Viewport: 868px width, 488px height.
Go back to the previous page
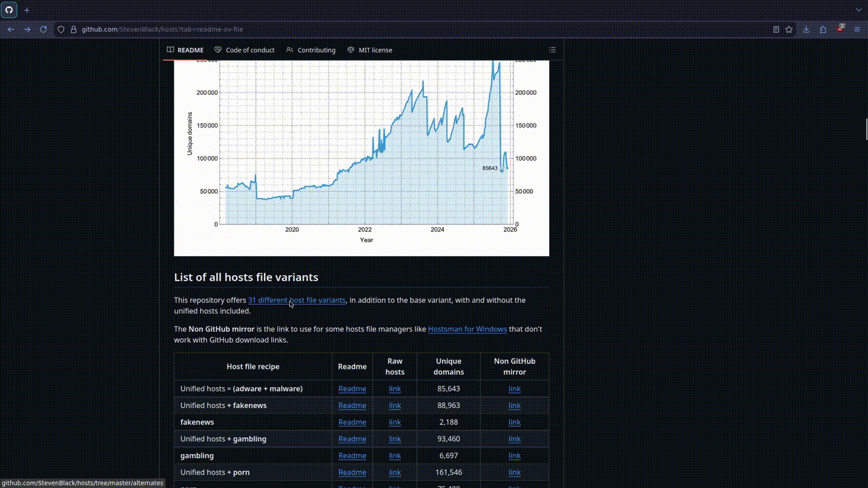pyautogui.click(x=11, y=29)
